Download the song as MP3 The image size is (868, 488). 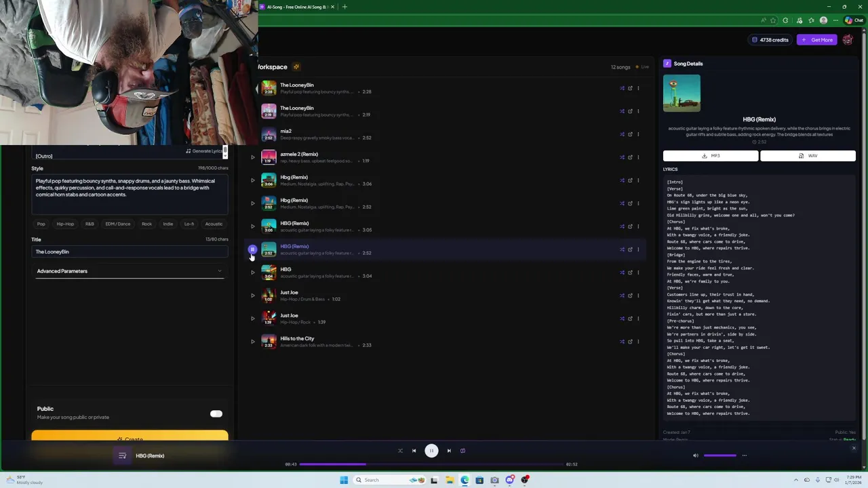pos(711,156)
